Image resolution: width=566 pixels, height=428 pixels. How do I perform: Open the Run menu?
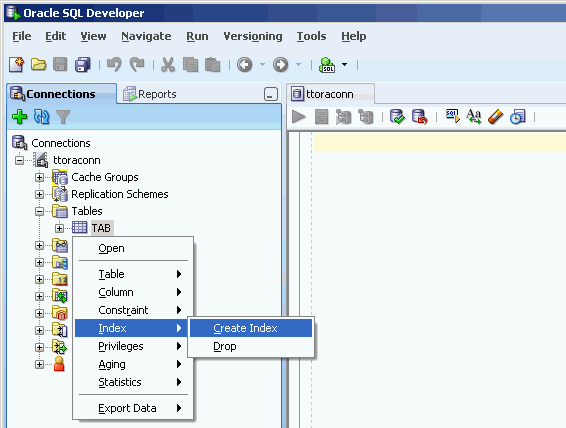click(197, 36)
